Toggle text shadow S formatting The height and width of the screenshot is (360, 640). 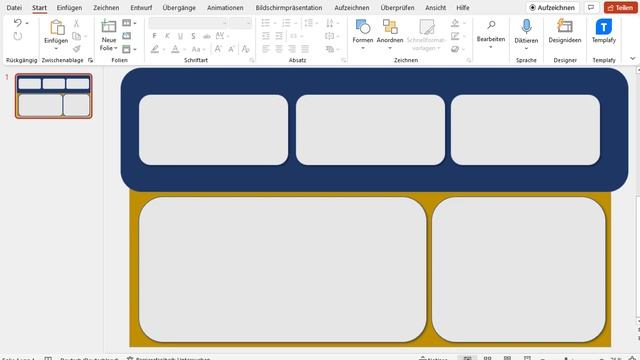[x=193, y=36]
